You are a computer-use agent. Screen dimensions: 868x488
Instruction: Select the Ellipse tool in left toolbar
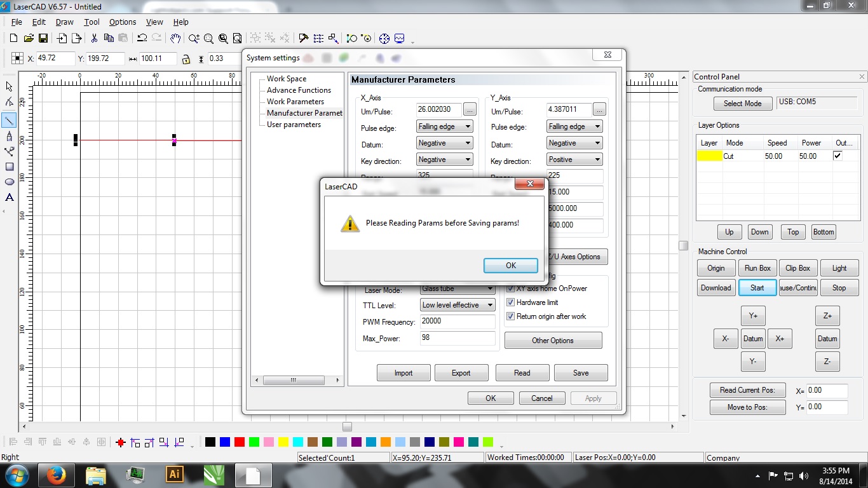point(9,182)
